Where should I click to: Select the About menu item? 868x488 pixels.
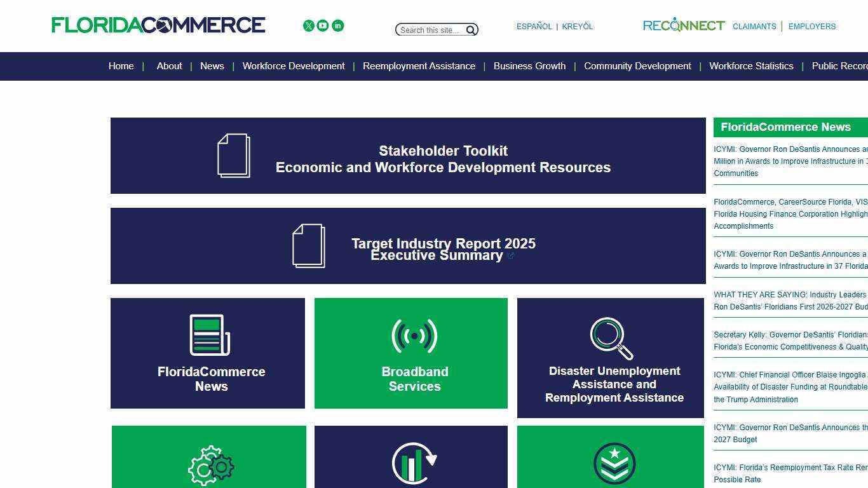tap(169, 66)
